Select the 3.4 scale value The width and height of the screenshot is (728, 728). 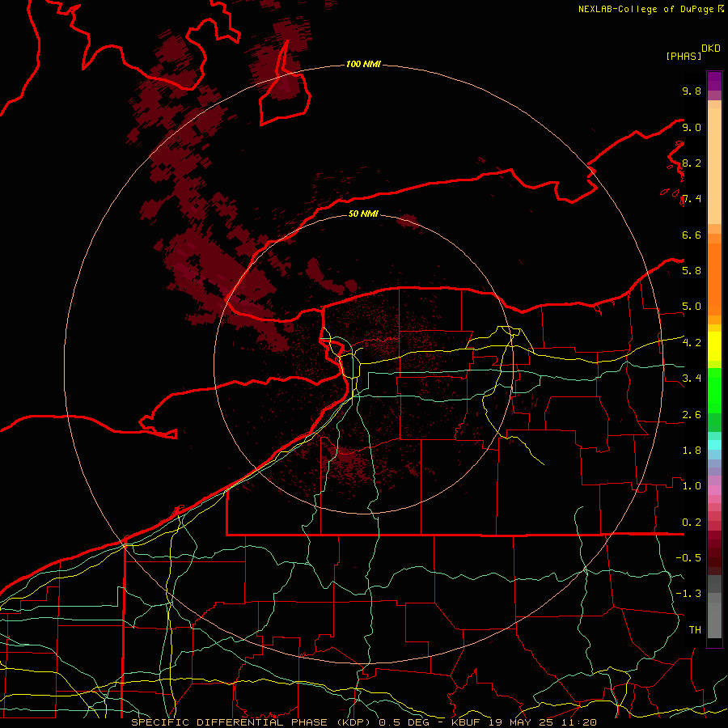coord(692,379)
